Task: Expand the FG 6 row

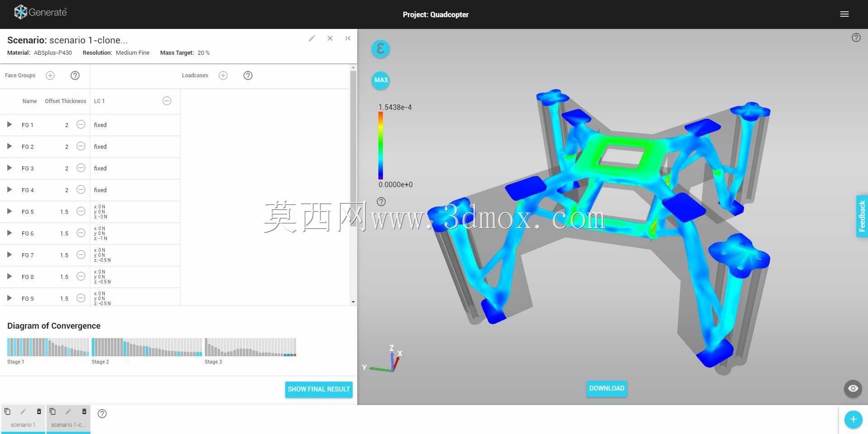Action: pos(9,233)
